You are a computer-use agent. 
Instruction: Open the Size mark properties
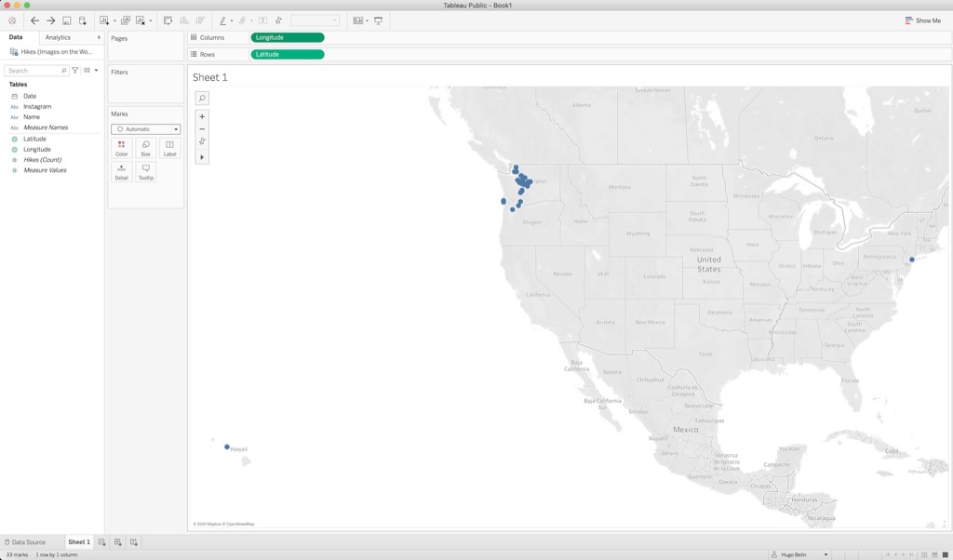[x=144, y=147]
